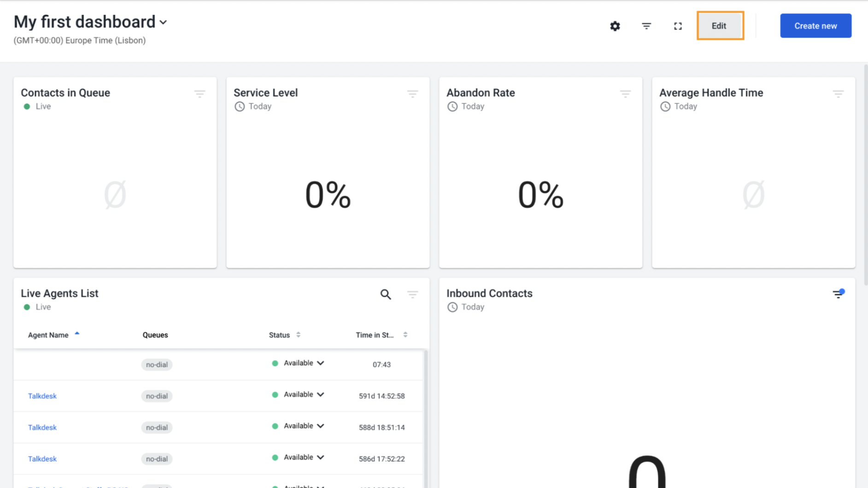Open Talkdesk agent in 586d 17:52:22 row

coord(42,459)
